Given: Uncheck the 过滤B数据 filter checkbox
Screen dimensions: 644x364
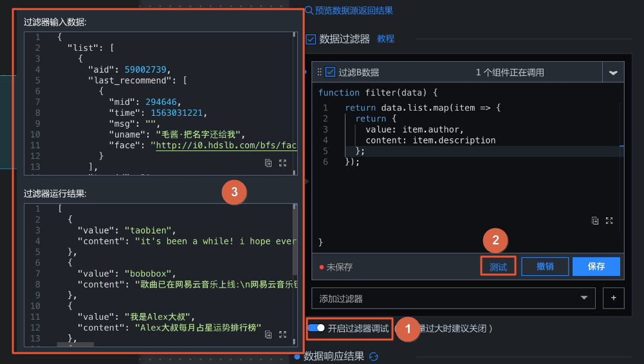Looking at the screenshot, I should pos(330,72).
